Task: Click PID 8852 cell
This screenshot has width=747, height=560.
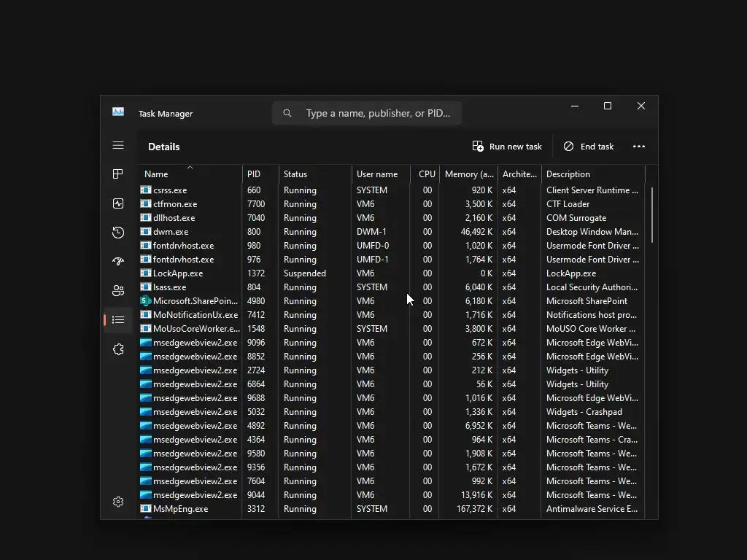Action: point(256,356)
